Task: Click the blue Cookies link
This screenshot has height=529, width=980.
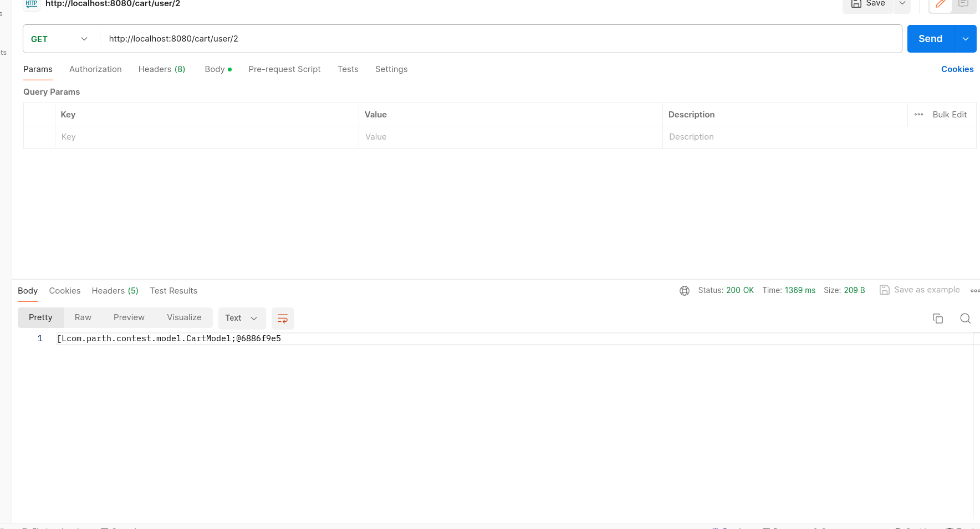Action: click(x=957, y=69)
